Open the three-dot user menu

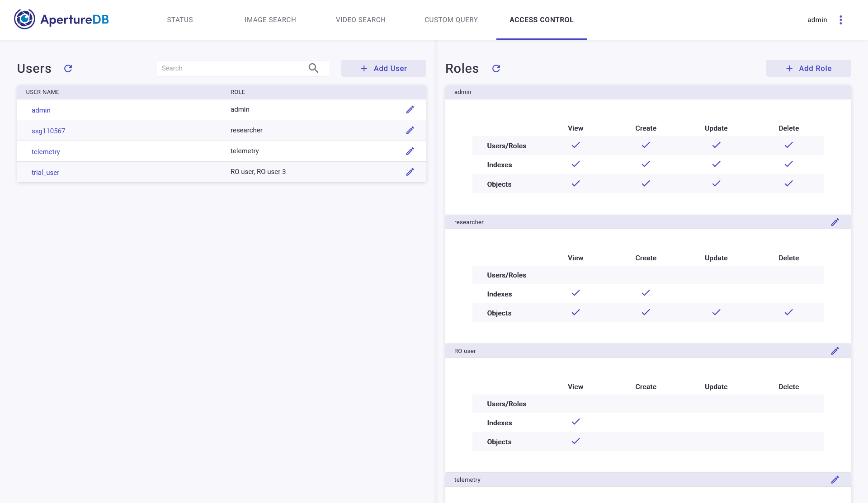click(x=841, y=20)
